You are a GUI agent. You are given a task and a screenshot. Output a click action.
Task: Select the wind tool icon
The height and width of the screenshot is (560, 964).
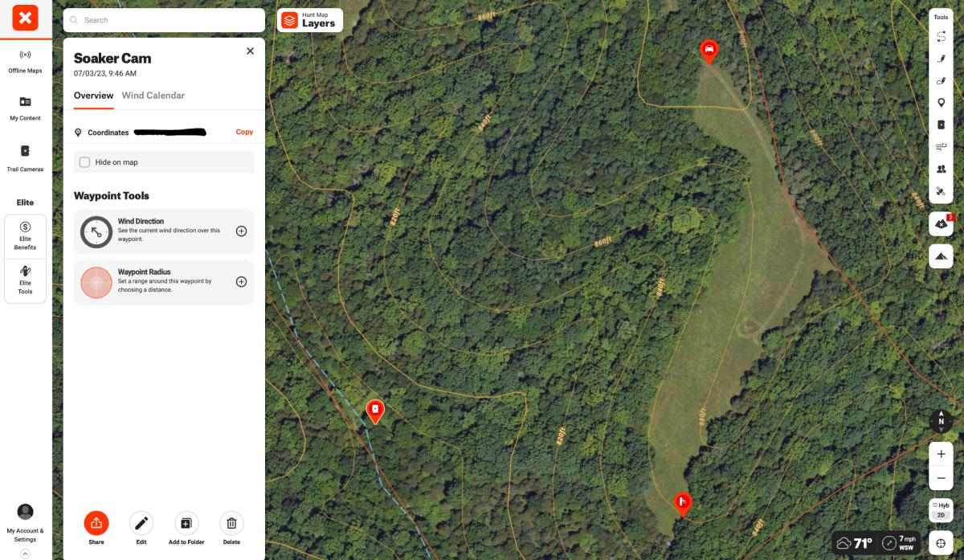[941, 147]
